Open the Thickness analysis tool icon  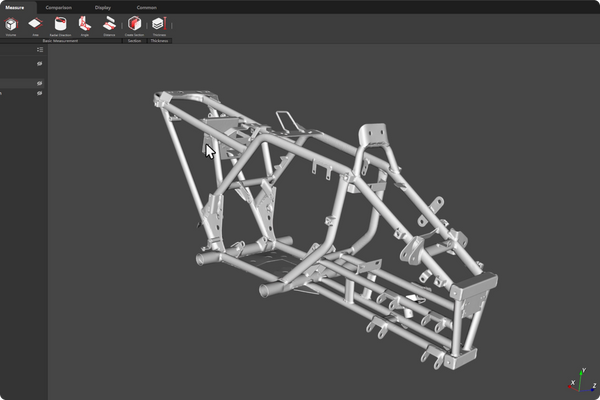coord(159,24)
